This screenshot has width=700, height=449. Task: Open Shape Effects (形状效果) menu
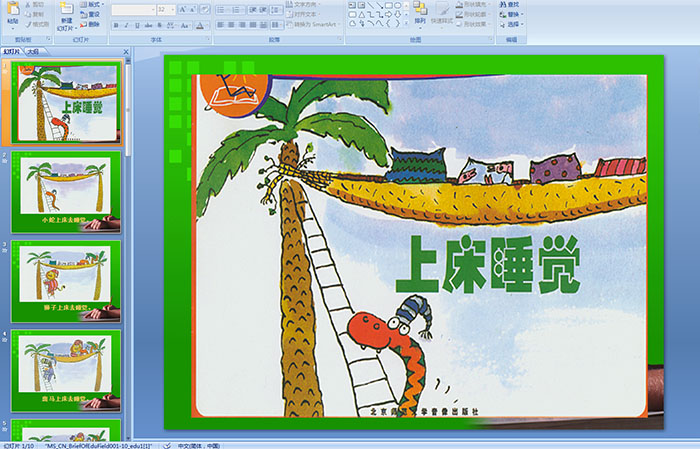pyautogui.click(x=473, y=24)
